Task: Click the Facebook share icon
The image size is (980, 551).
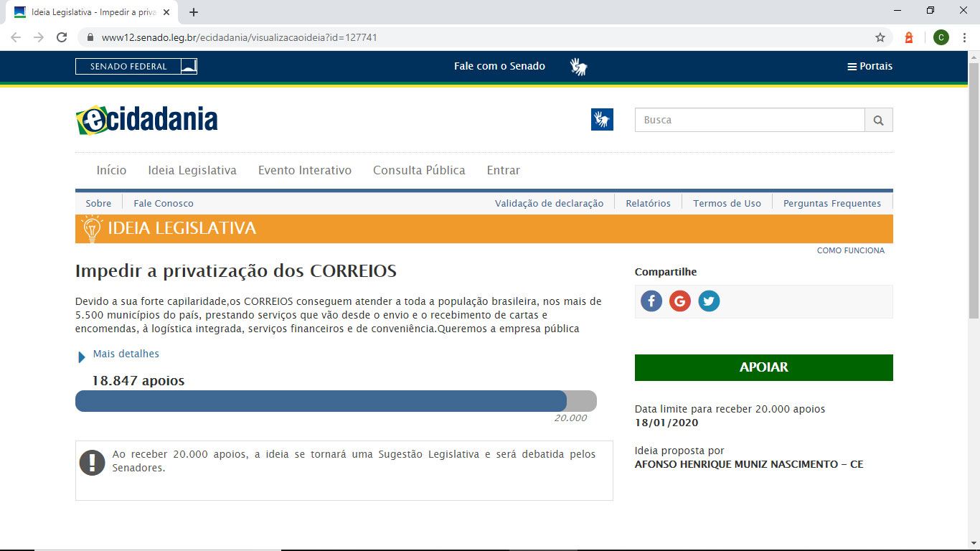Action: (x=651, y=301)
